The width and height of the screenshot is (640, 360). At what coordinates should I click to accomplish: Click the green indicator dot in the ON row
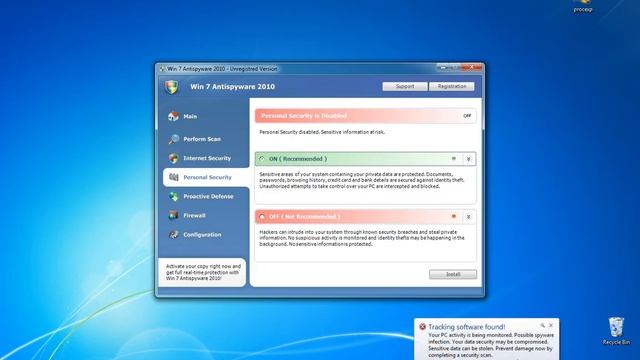point(453,159)
